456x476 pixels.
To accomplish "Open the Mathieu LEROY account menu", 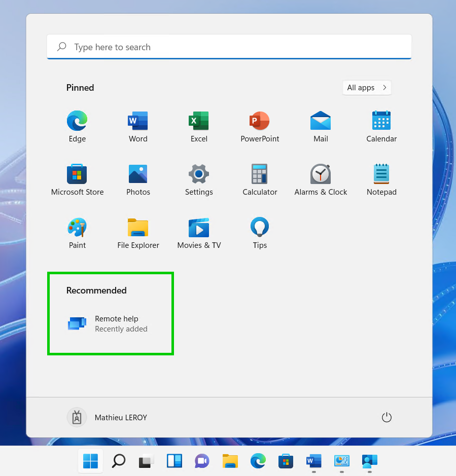I will 107,417.
